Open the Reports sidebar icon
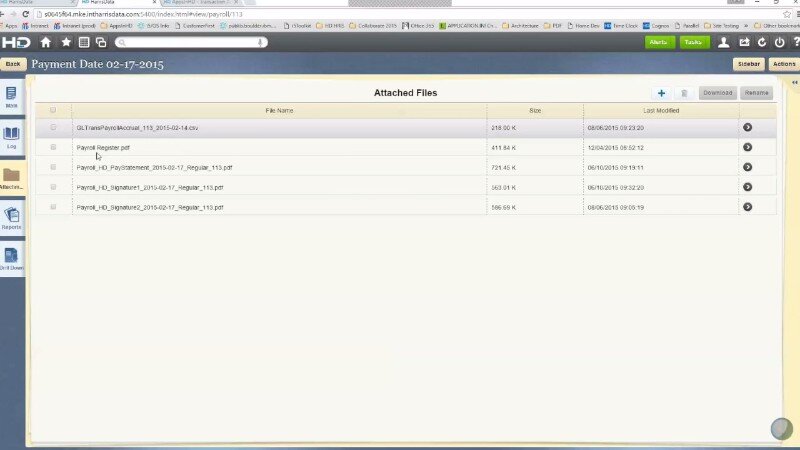Viewport: 800px width, 450px height. tap(12, 218)
